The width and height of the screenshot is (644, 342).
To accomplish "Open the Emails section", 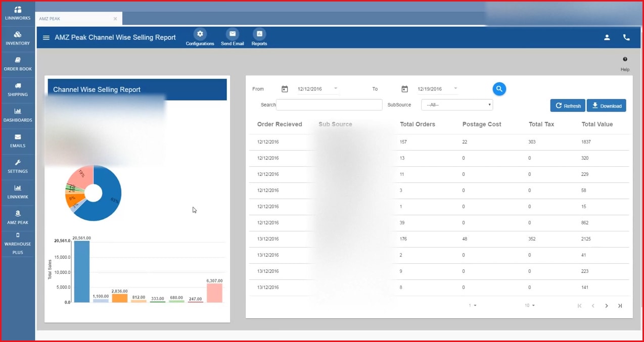I will [x=18, y=141].
